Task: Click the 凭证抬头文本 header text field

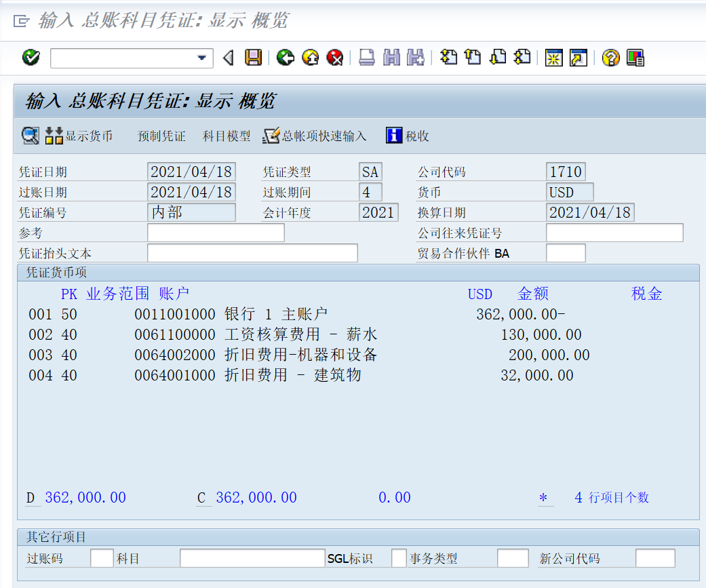Action: [x=252, y=253]
